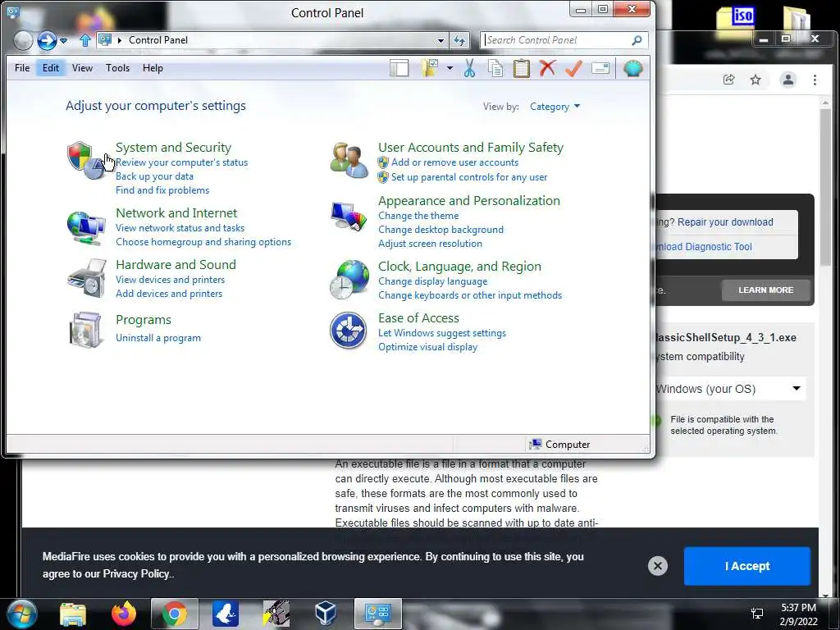Click the network tray icon
This screenshot has width=840, height=630.
coord(757,614)
